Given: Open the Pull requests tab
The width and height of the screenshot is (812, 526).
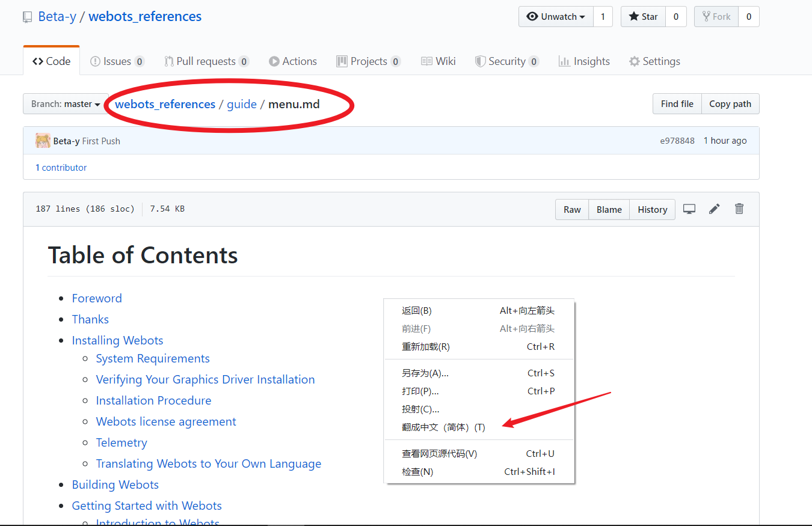Looking at the screenshot, I should pos(207,61).
